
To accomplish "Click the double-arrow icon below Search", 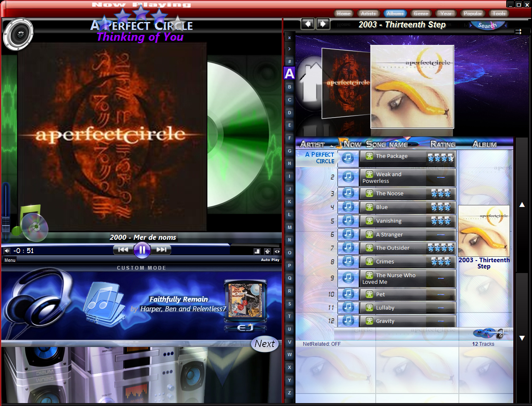I will 518,32.
